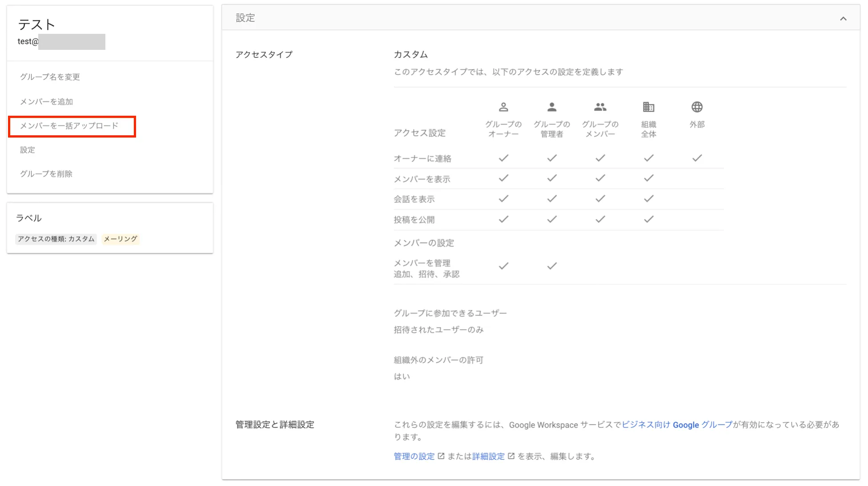Click the group manager person icon

click(x=552, y=107)
